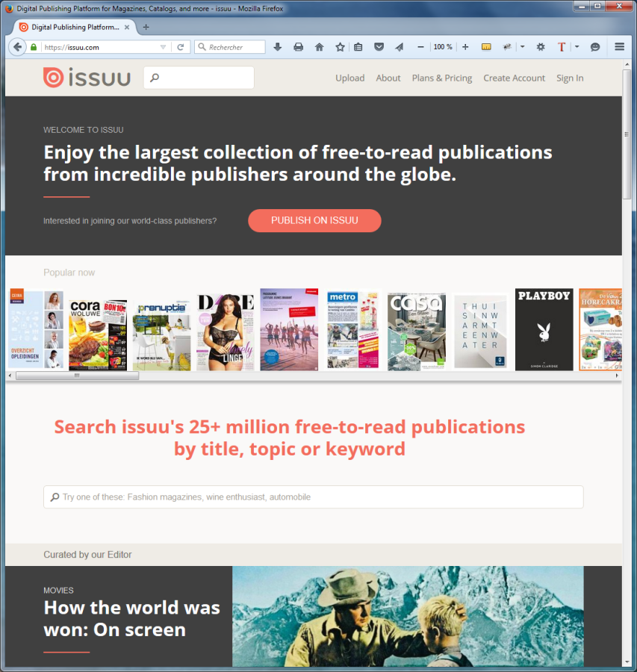Reload the page with the refresh icon
Screen dimensions: 637x672
click(181, 47)
